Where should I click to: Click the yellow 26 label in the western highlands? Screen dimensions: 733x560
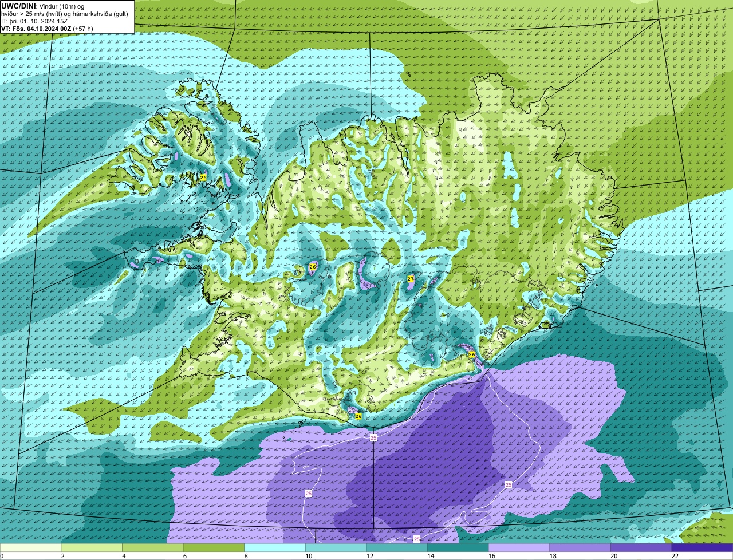click(313, 267)
